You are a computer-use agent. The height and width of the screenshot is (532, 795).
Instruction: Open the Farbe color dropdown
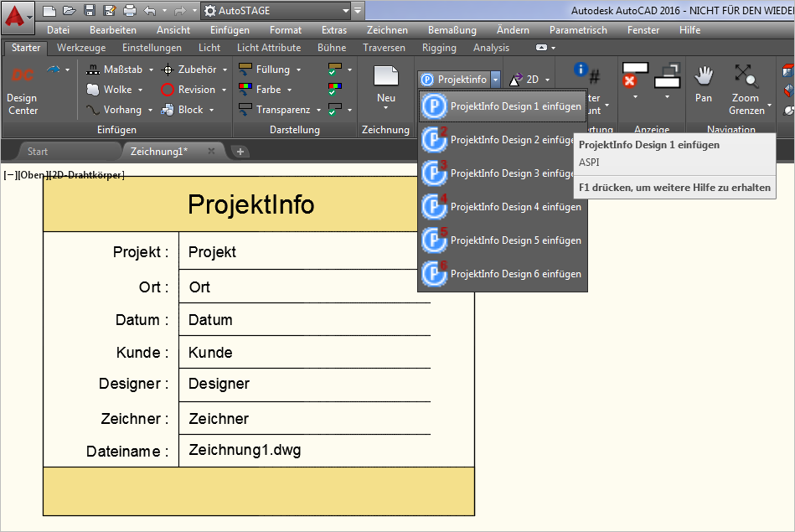coord(289,90)
